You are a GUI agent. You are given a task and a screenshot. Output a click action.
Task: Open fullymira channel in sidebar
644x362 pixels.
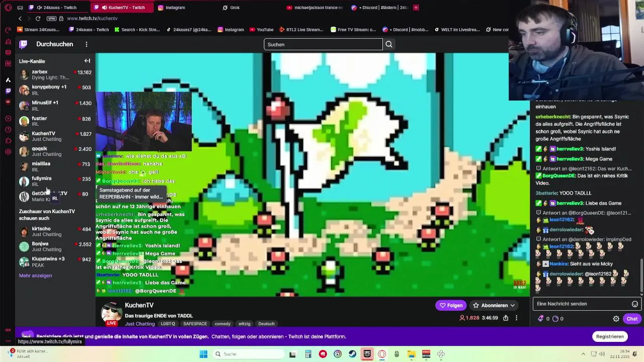(55, 181)
